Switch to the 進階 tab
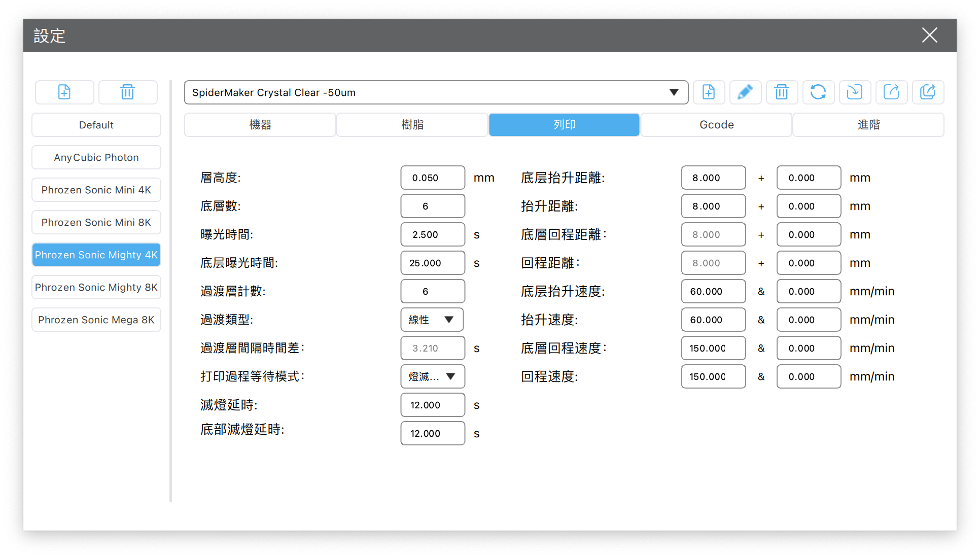This screenshot has height=558, width=980. 868,125
